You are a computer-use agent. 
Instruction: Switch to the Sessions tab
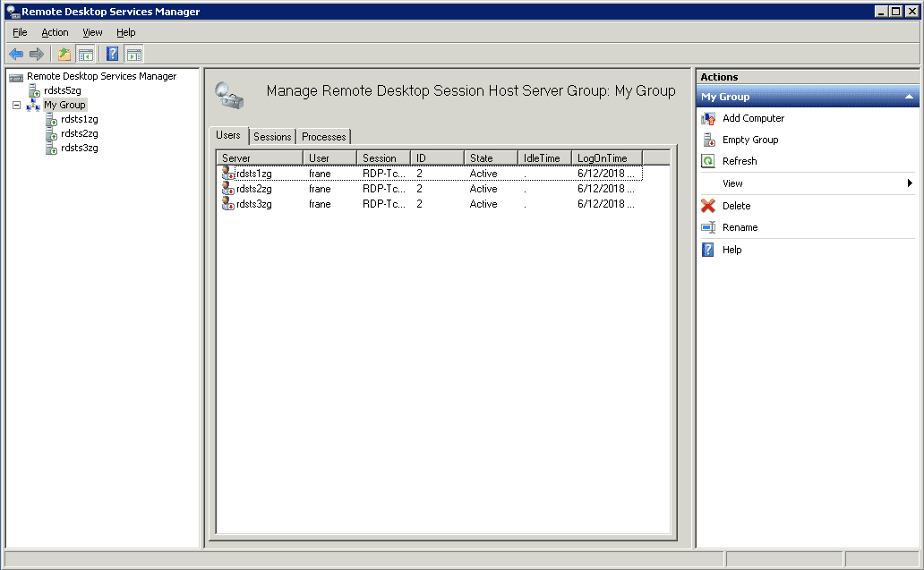[x=272, y=137]
